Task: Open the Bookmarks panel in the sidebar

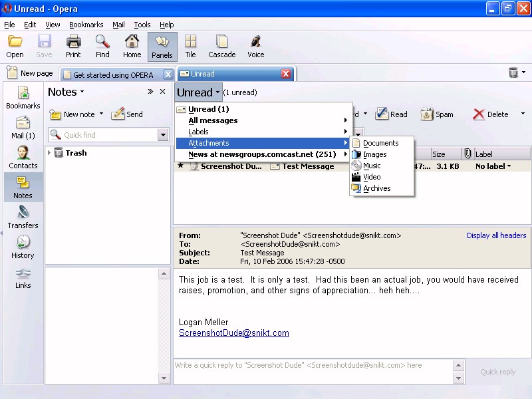Action: pyautogui.click(x=23, y=98)
